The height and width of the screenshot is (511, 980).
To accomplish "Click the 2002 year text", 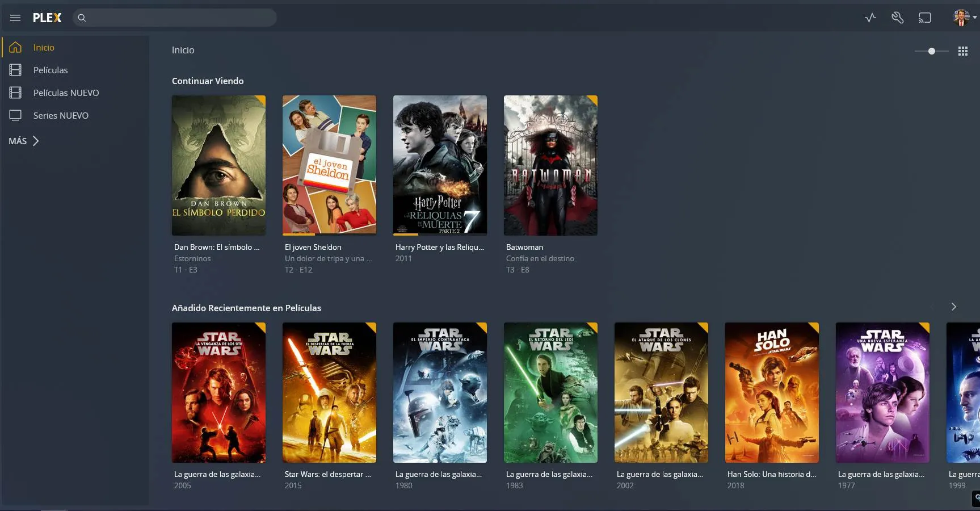I will coord(625,485).
